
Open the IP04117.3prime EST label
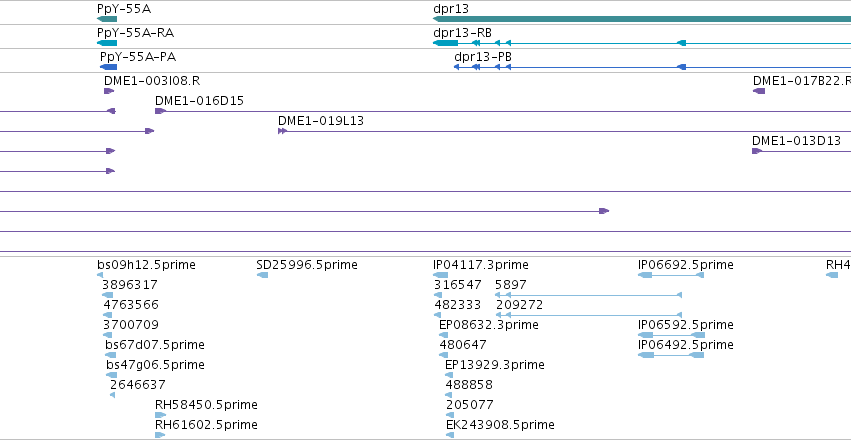pos(481,265)
